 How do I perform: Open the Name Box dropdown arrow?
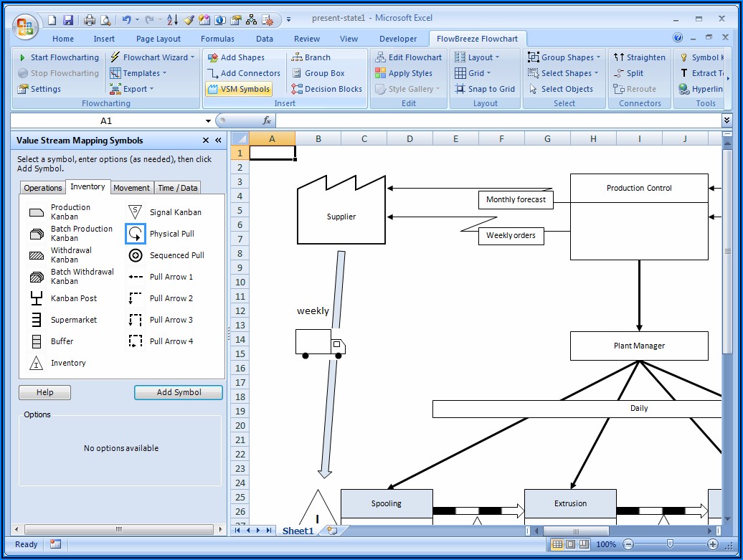209,121
